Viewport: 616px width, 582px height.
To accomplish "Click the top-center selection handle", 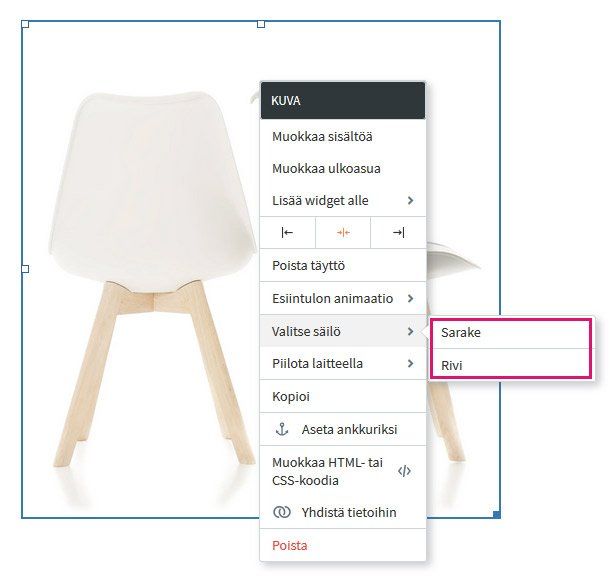I will pos(261,24).
